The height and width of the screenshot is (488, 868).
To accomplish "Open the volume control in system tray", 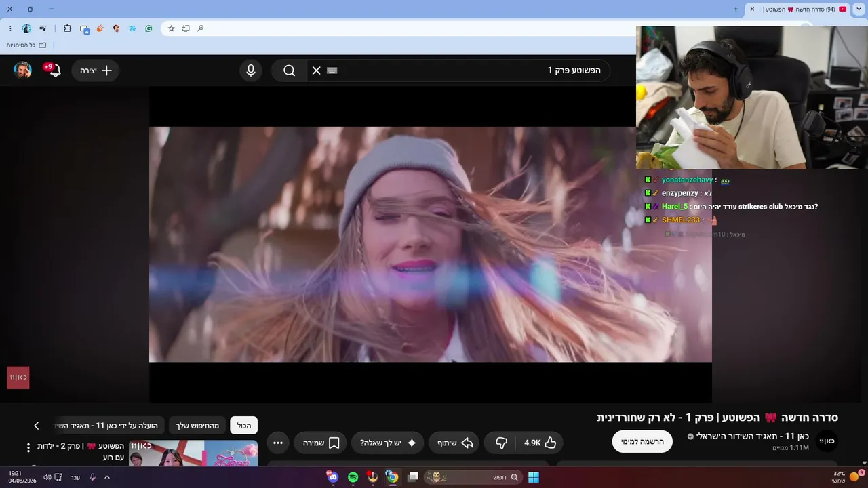I will coord(47,477).
